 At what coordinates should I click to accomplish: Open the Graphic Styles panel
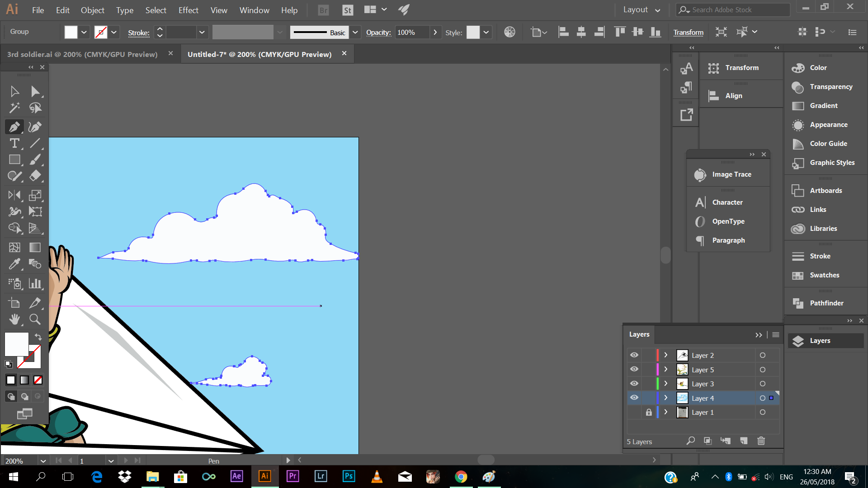pos(832,163)
